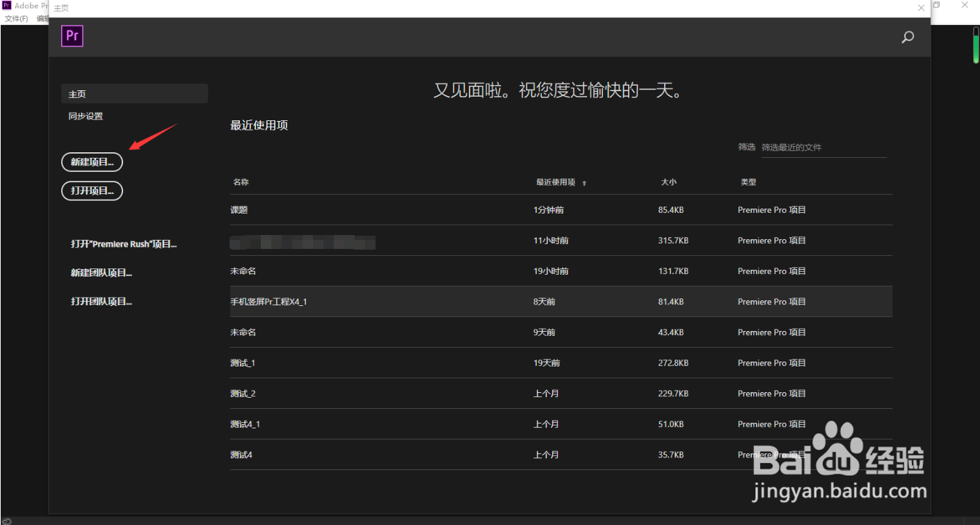
Task: Click the 打开项目 button
Action: click(92, 191)
